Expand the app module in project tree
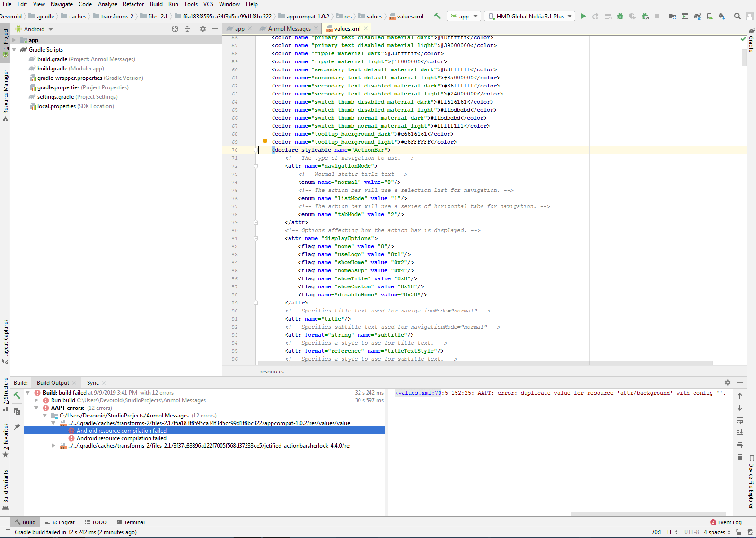Image resolution: width=756 pixels, height=538 pixels. click(x=14, y=40)
